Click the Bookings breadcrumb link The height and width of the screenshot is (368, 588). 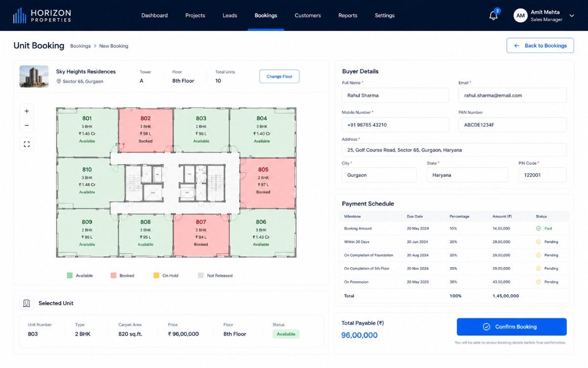tap(80, 46)
